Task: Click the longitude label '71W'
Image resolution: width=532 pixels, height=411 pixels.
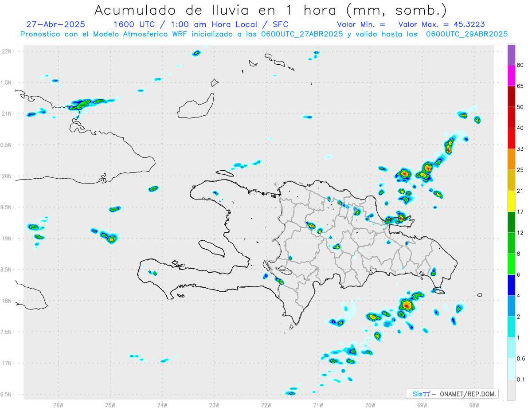Action: 318,404
